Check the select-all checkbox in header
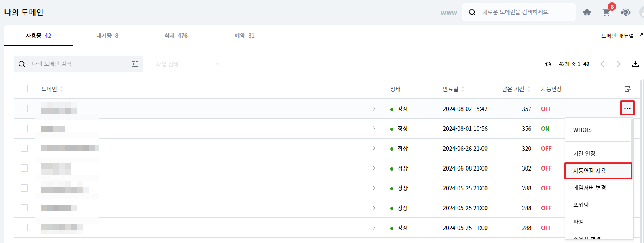 24,89
